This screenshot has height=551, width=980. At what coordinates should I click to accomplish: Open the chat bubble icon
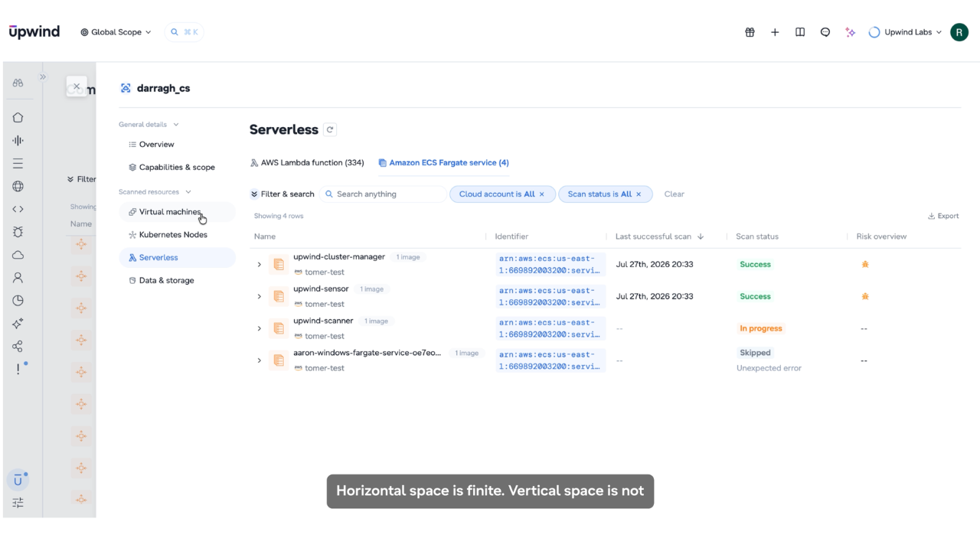coord(825,32)
